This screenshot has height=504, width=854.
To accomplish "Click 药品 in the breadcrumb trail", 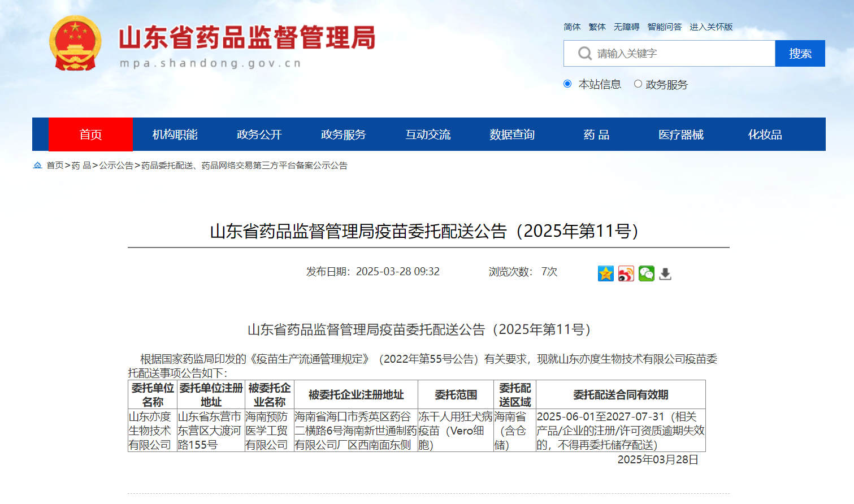I will (81, 166).
